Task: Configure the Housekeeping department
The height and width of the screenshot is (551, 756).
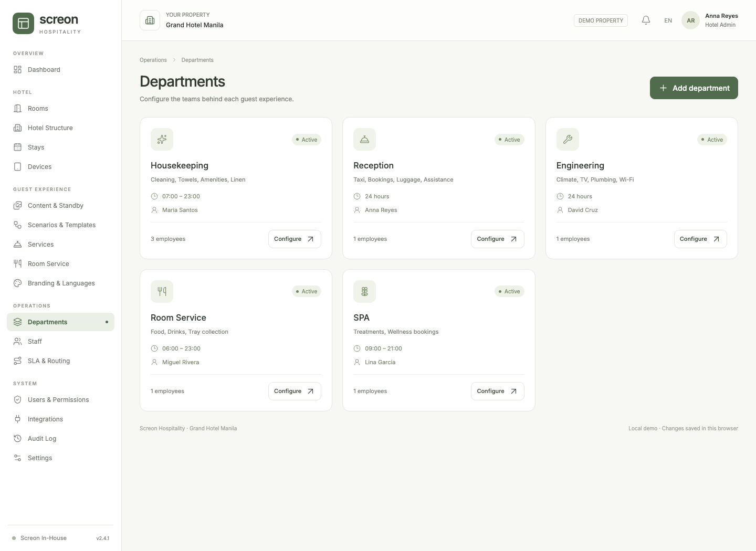Action: 295,239
